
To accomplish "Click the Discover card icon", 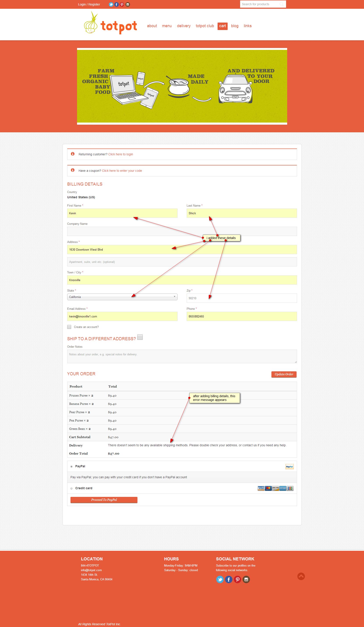I will click(275, 488).
